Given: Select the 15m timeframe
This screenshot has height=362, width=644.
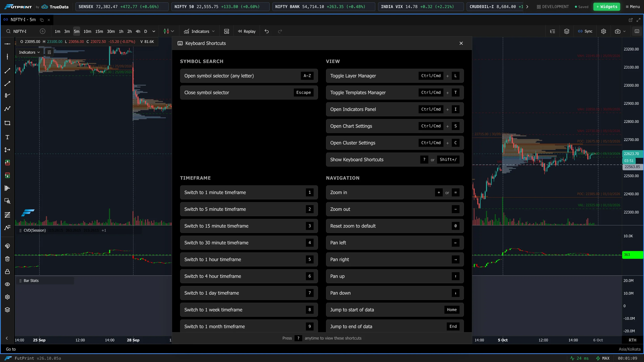Looking at the screenshot, I should [x=99, y=31].
